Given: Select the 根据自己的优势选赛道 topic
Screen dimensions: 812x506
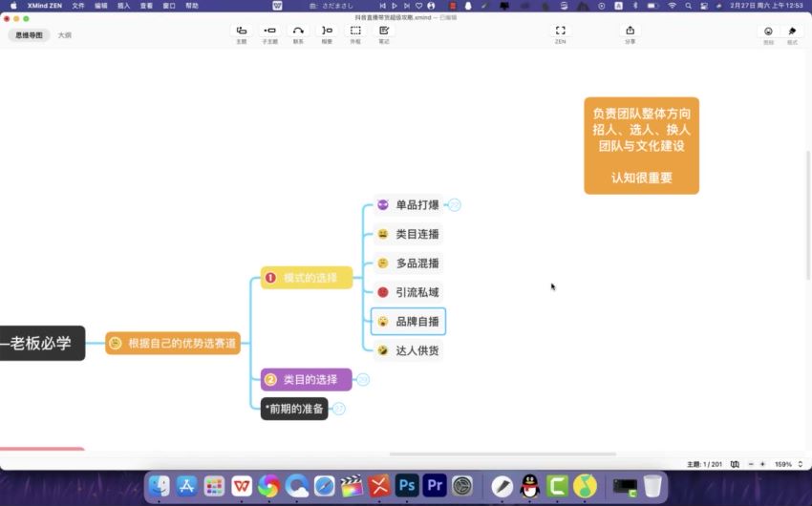Looking at the screenshot, I should (x=173, y=343).
